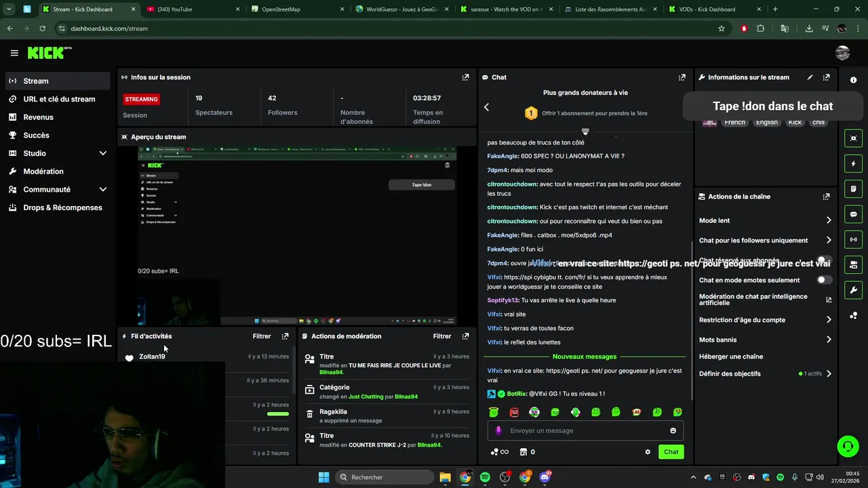Open chat settings gear icon

click(648, 452)
